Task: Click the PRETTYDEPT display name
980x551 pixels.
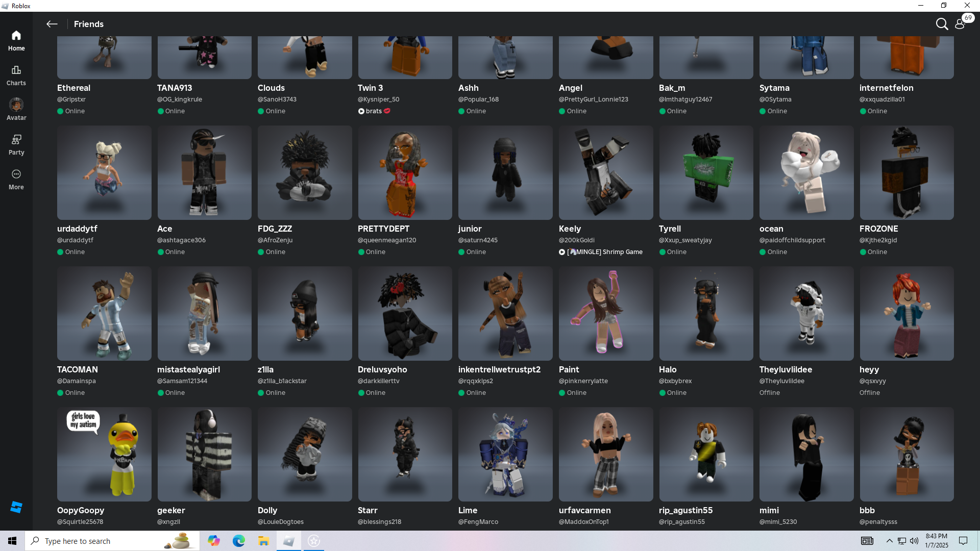Action: (383, 229)
